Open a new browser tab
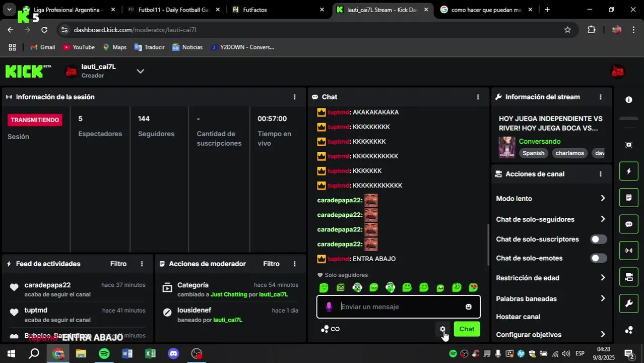 coord(547,10)
